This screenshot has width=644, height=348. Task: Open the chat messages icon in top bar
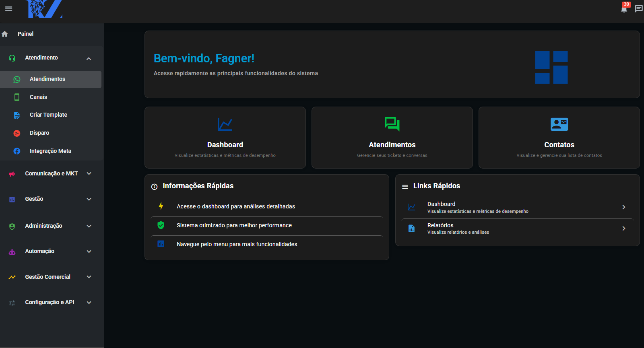(x=639, y=8)
